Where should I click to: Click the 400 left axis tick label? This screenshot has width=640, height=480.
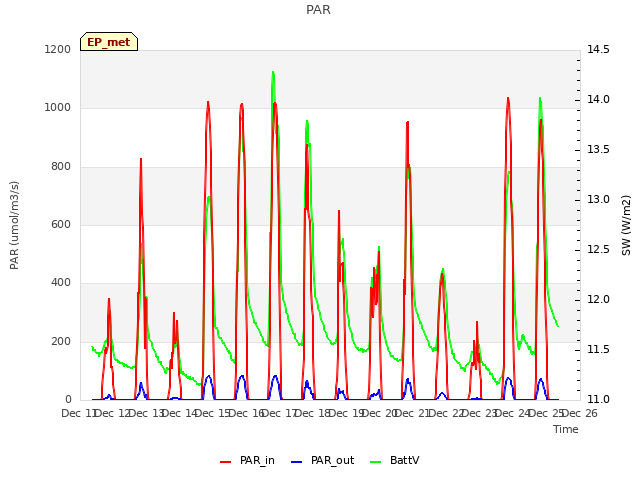61,283
